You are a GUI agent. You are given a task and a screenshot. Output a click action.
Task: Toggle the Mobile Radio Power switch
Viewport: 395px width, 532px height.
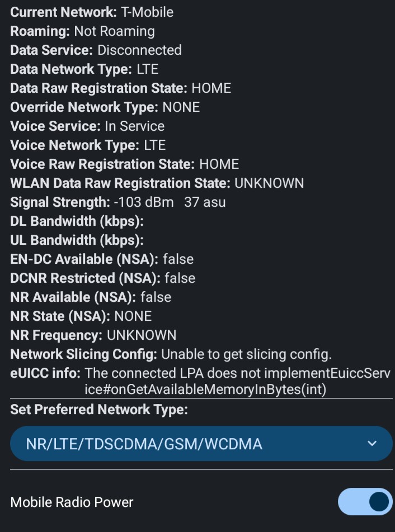tap(365, 502)
